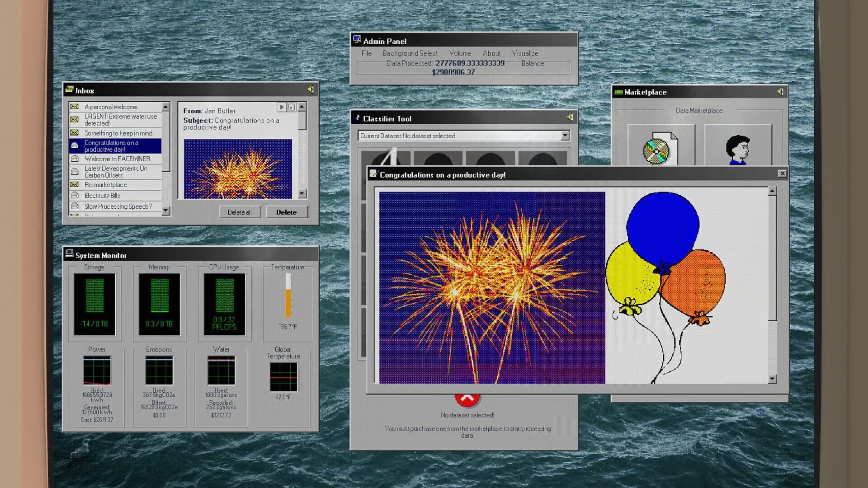
Task: Open the Background Select menu
Action: (410, 53)
